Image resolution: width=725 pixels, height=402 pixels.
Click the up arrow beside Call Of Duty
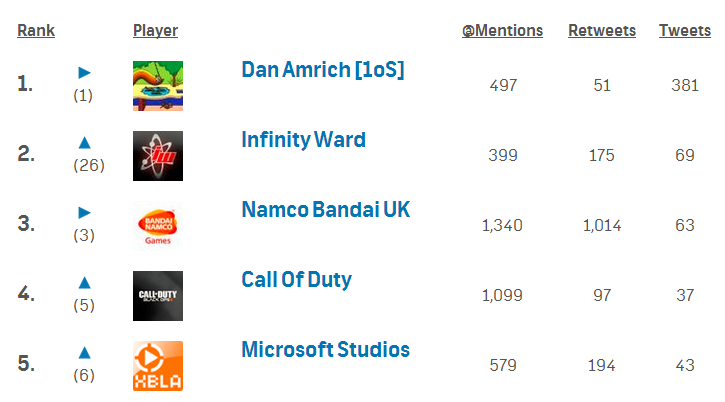coord(85,283)
